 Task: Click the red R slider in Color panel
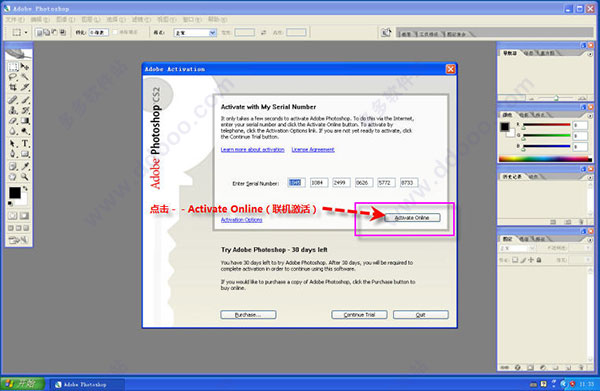546,125
